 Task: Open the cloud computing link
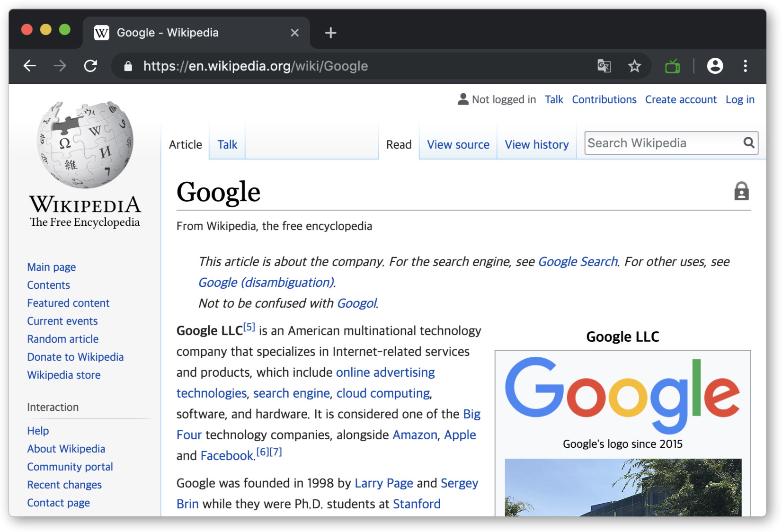[x=383, y=393]
